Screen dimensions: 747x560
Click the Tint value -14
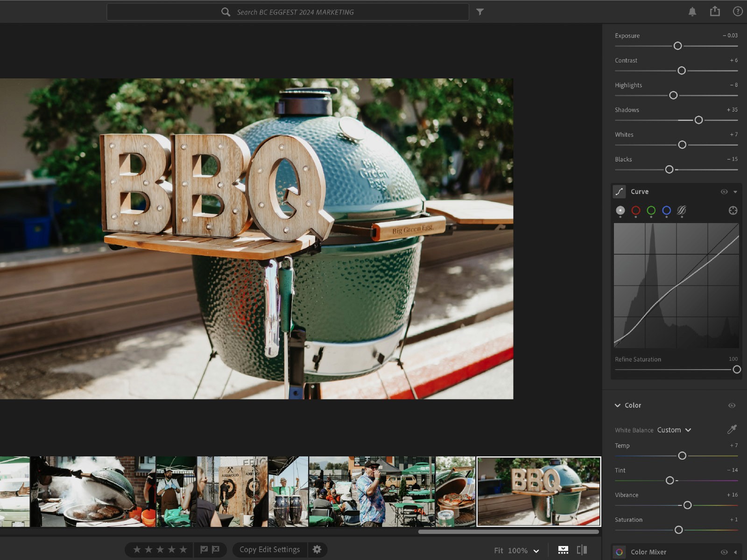(x=732, y=470)
